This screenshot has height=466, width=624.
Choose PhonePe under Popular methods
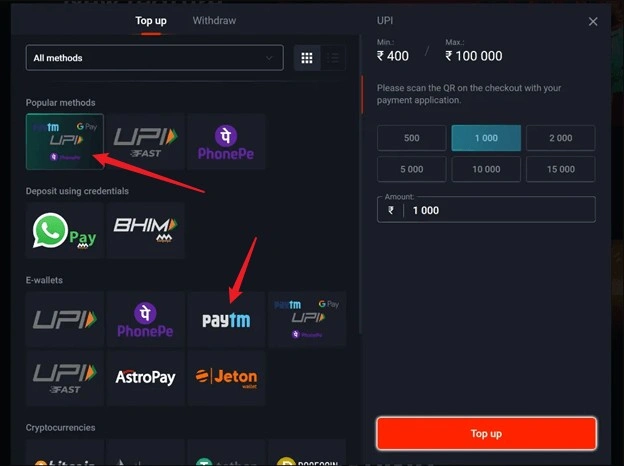tap(226, 142)
